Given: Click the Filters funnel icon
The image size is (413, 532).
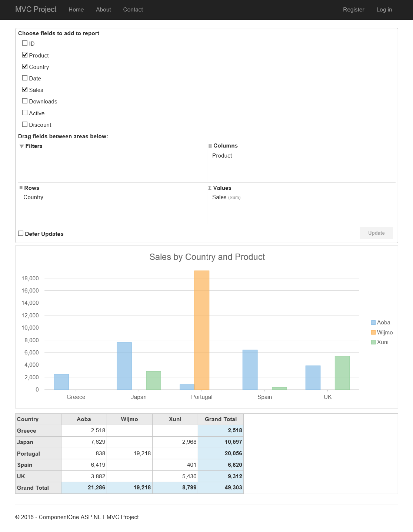Looking at the screenshot, I should pos(21,146).
